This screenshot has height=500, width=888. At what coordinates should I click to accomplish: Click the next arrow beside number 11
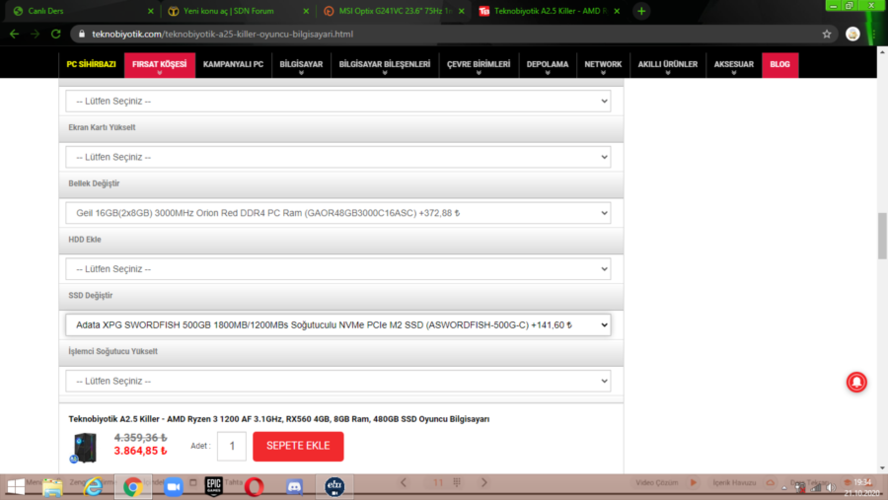[x=484, y=482]
